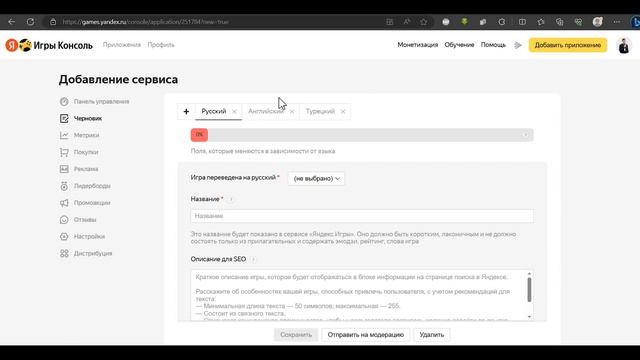
Task: Open Реклама in sidebar
Action: point(79,169)
